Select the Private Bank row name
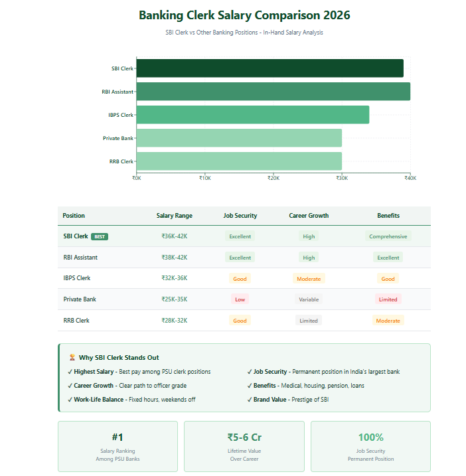The width and height of the screenshot is (466, 476). [x=80, y=299]
